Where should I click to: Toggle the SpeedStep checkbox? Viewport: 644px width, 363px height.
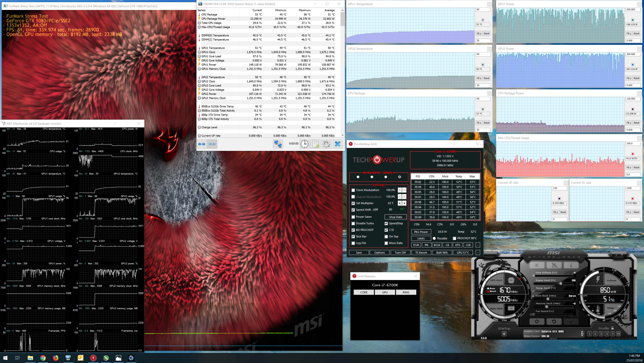386,223
